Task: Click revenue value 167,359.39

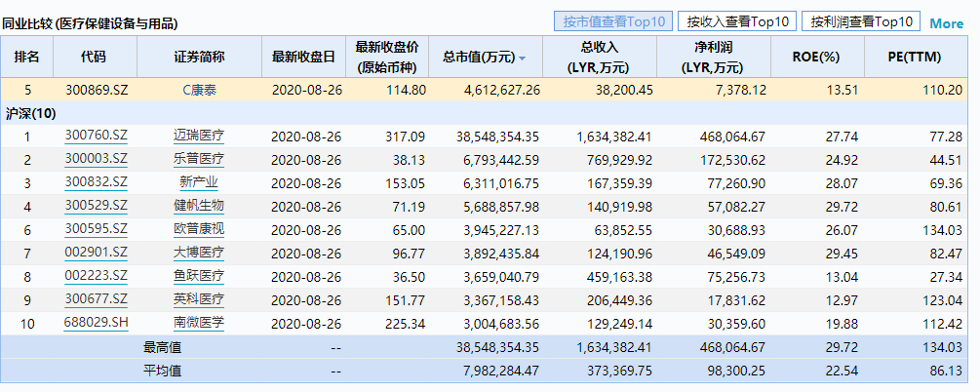Action: click(x=615, y=183)
